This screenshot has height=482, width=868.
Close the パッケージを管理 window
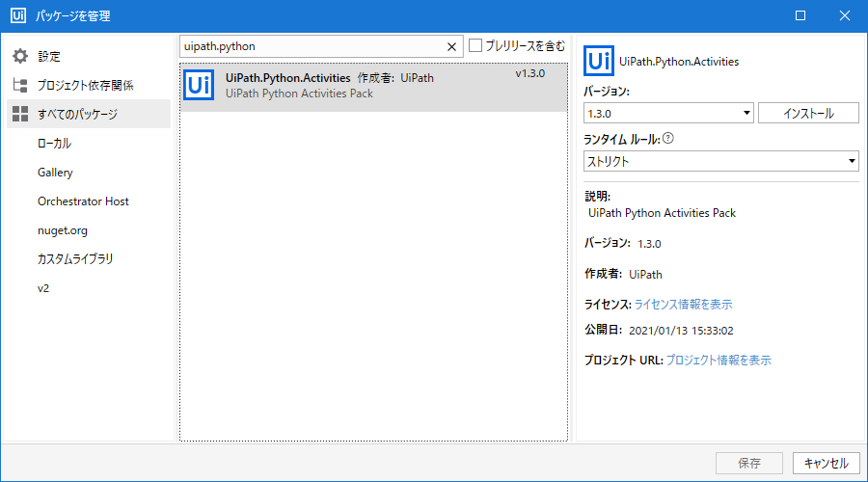[845, 15]
